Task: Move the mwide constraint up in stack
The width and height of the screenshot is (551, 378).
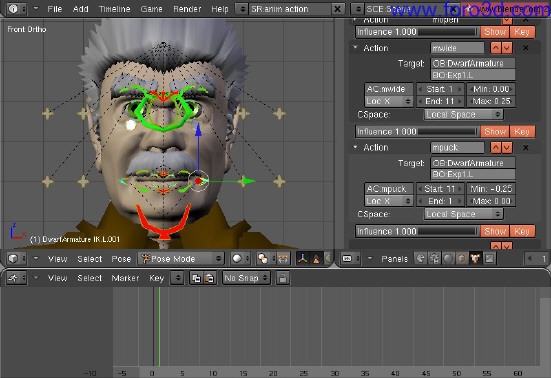Action: (496, 48)
